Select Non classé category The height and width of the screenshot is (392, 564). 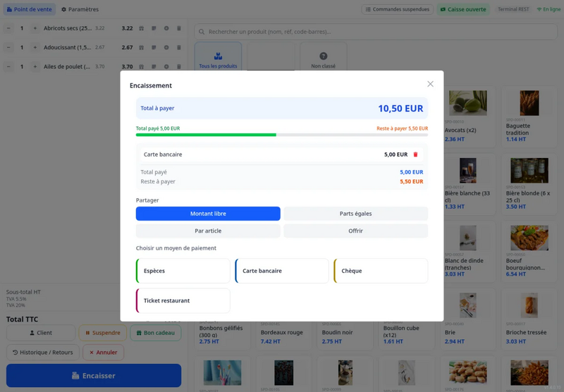(323, 56)
